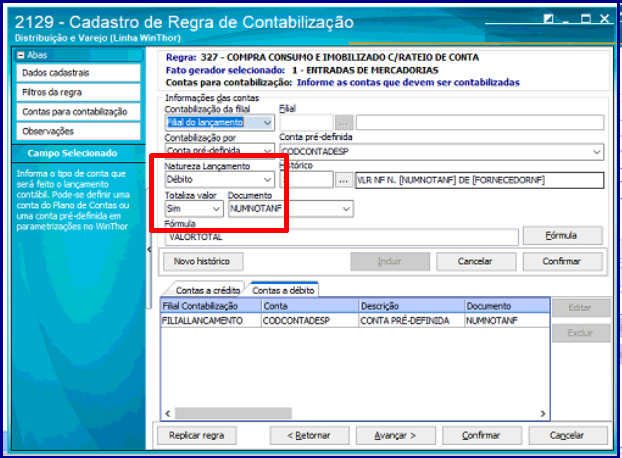Switch to the Contas a crédito tab
The width and height of the screenshot is (622, 458).
206,290
